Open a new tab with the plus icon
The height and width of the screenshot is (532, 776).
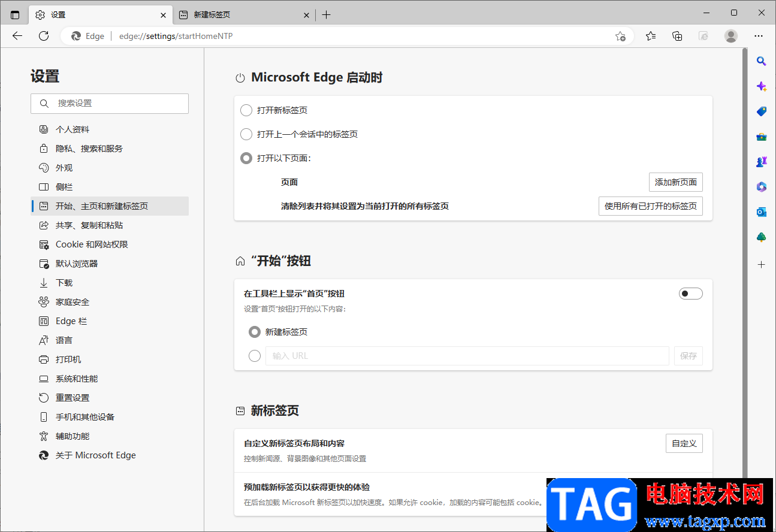coord(326,15)
